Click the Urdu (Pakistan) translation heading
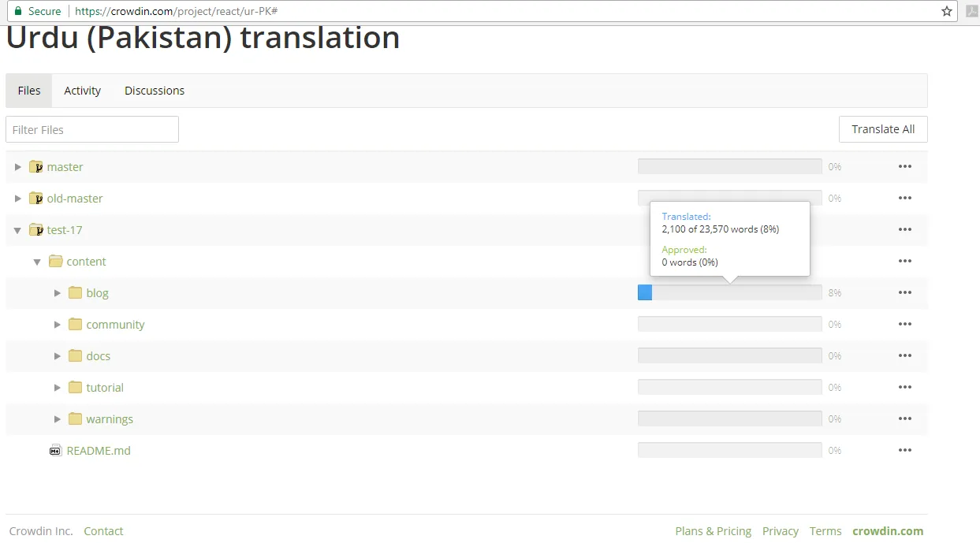The width and height of the screenshot is (980, 543). coord(203,38)
